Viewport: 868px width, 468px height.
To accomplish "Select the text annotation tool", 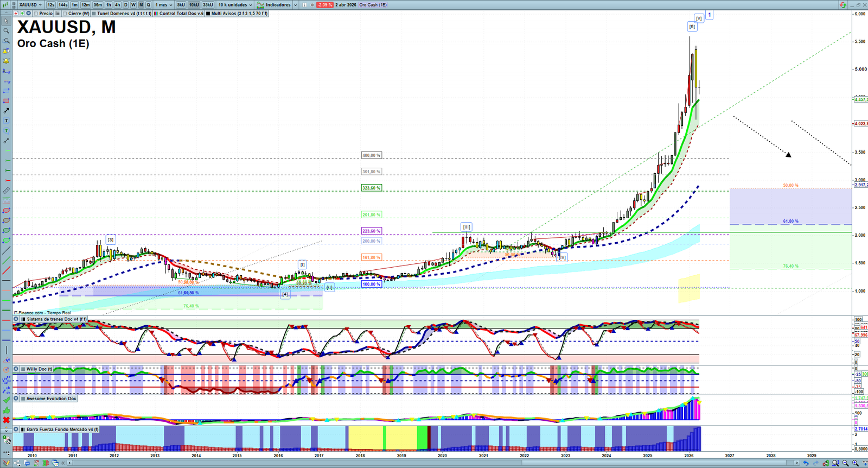I will click(x=7, y=121).
